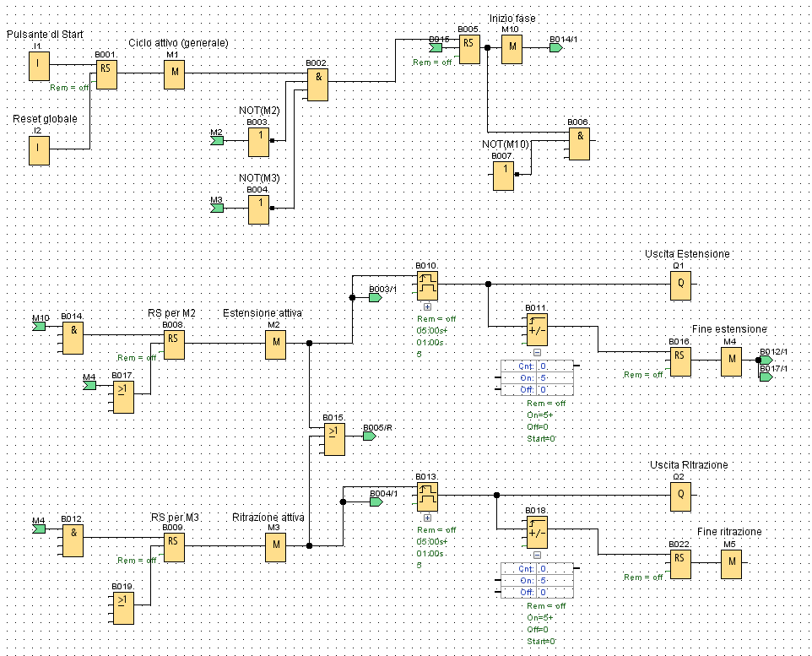
Task: Click AND gate block B012
Action: coord(73,541)
